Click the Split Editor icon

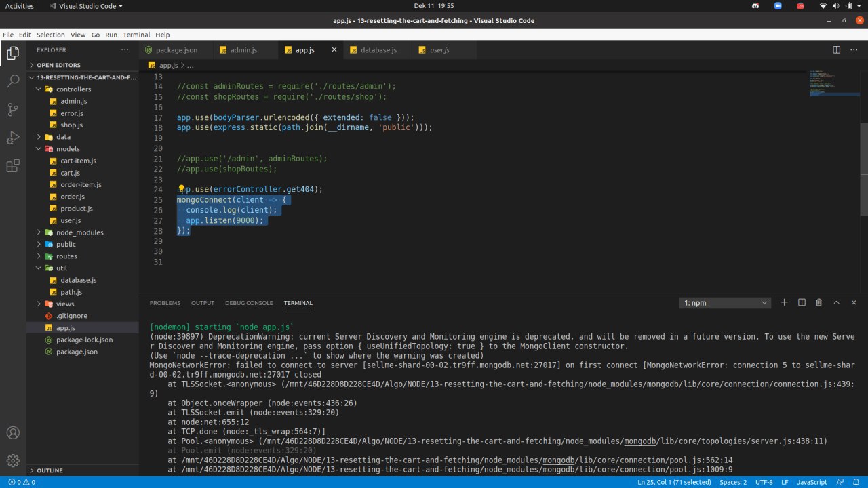[x=836, y=50]
